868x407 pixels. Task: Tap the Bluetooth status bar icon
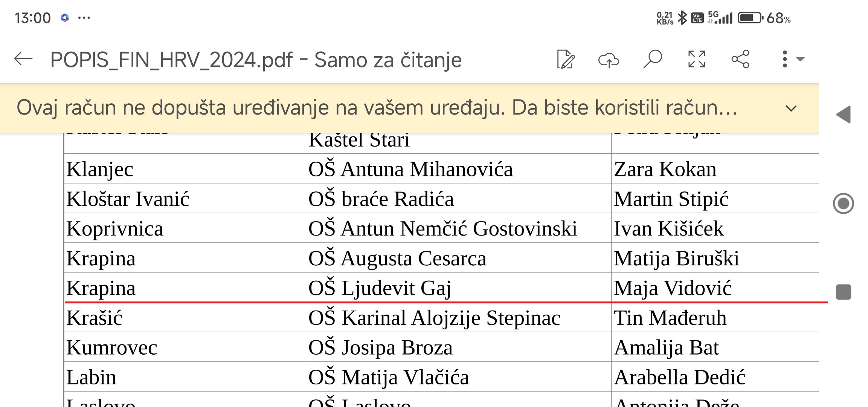[682, 18]
